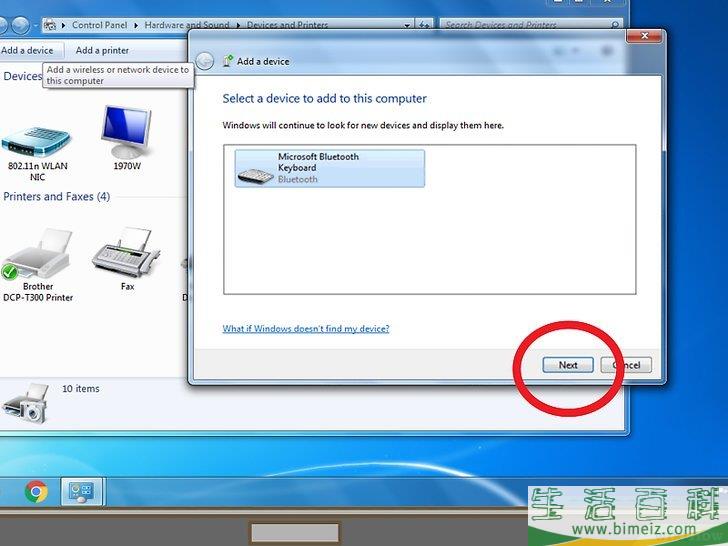Collapse the Printers and Faxes (4) group
This screenshot has height=546, width=728.
coord(57,196)
